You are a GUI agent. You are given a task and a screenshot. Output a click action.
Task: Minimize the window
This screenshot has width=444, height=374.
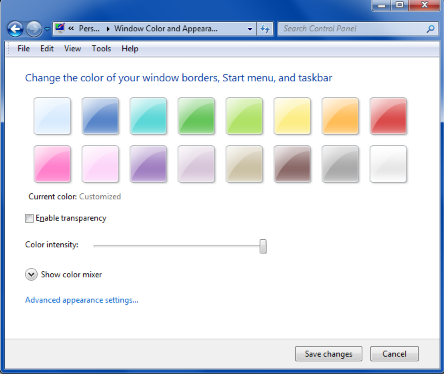click(x=382, y=5)
